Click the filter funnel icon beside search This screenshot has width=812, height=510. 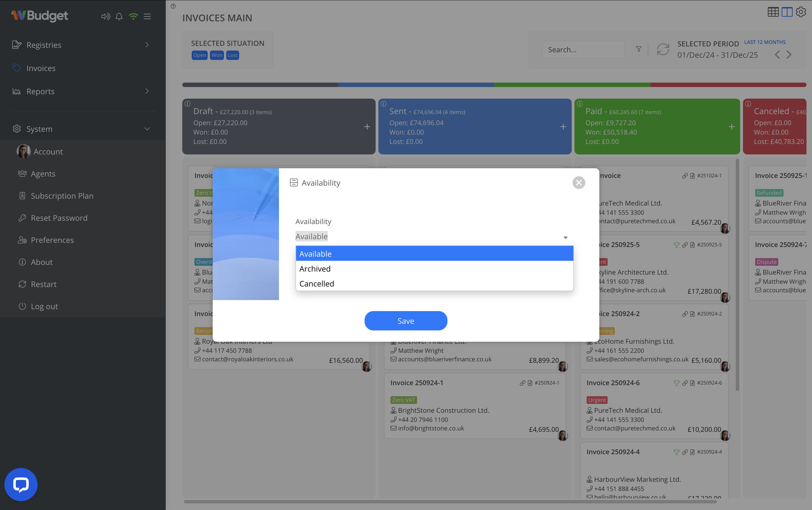pyautogui.click(x=639, y=49)
